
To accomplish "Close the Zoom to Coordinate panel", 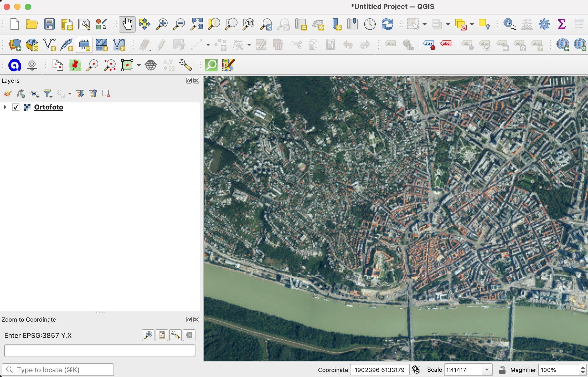I will pyautogui.click(x=196, y=320).
